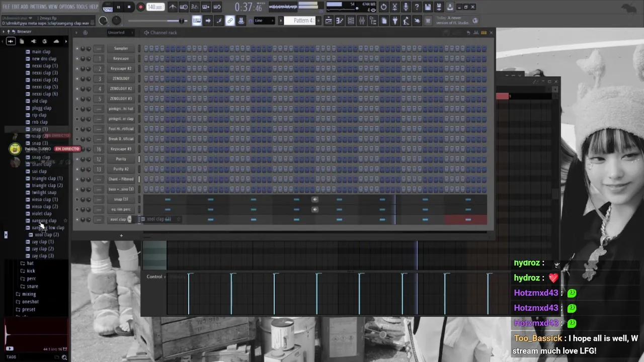Open the TOOLS menu
Screen dimensions: 644x362
click(x=82, y=7)
